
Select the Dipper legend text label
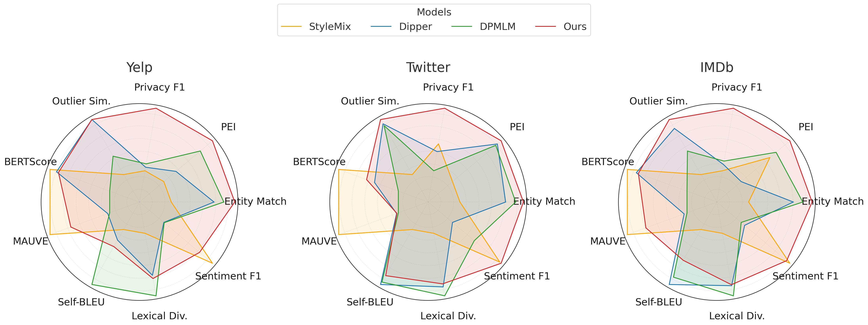(415, 27)
